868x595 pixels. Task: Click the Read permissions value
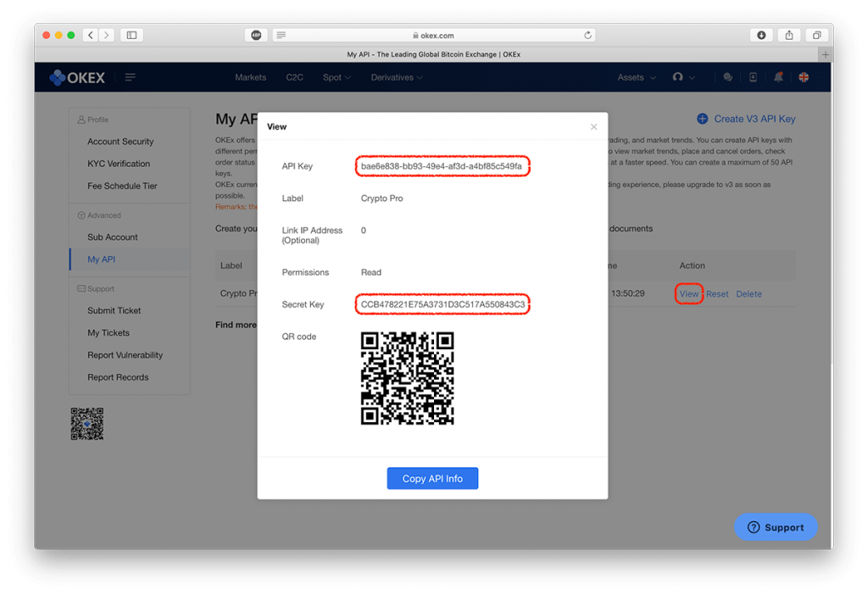click(x=371, y=272)
